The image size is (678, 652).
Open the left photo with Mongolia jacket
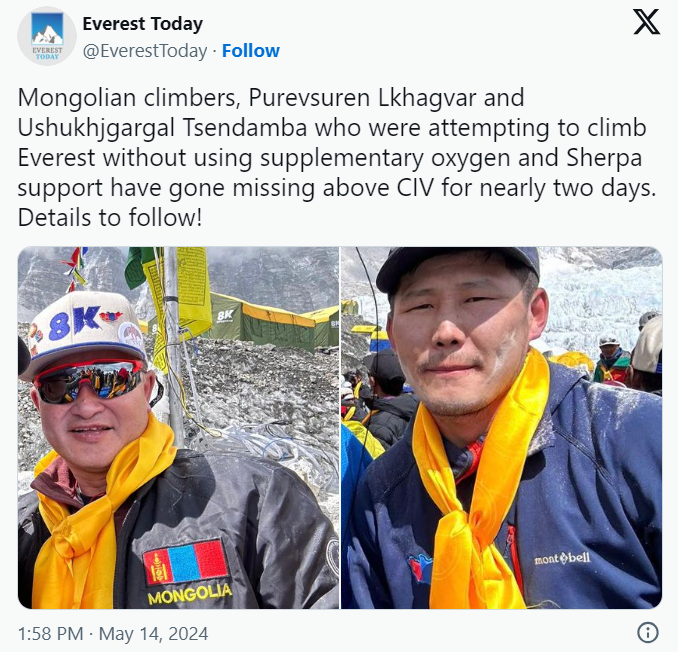pyautogui.click(x=178, y=428)
